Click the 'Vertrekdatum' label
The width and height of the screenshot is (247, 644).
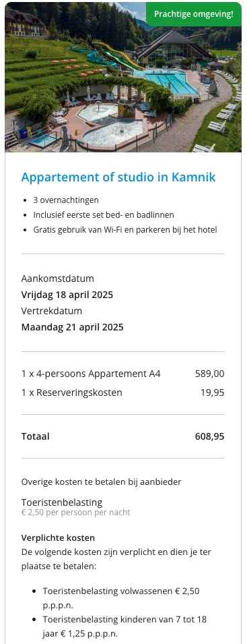(x=52, y=310)
